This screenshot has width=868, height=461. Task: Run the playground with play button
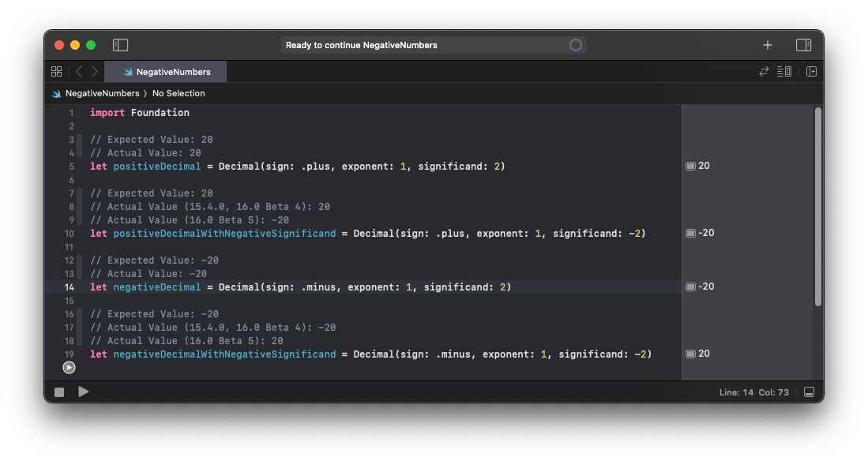pos(84,392)
